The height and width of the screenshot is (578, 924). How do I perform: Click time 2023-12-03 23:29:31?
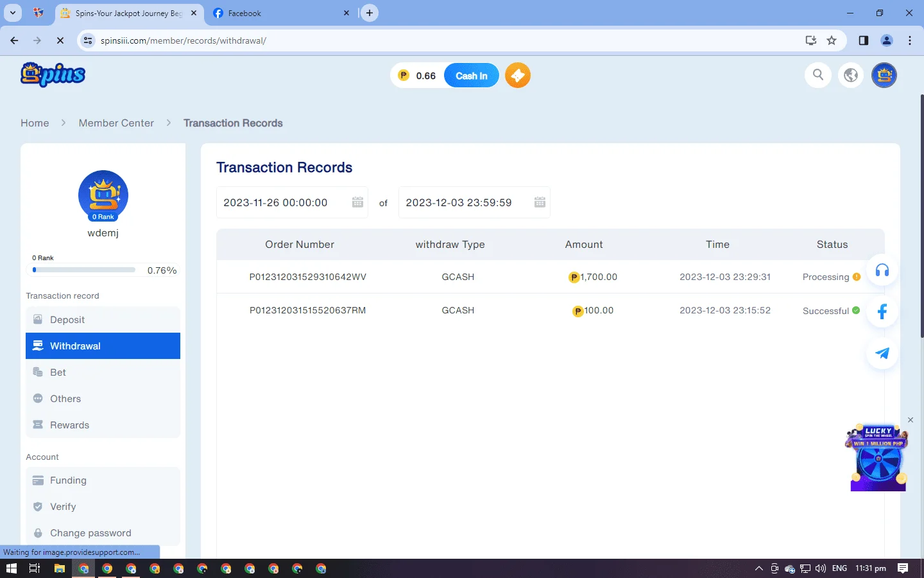click(x=725, y=277)
